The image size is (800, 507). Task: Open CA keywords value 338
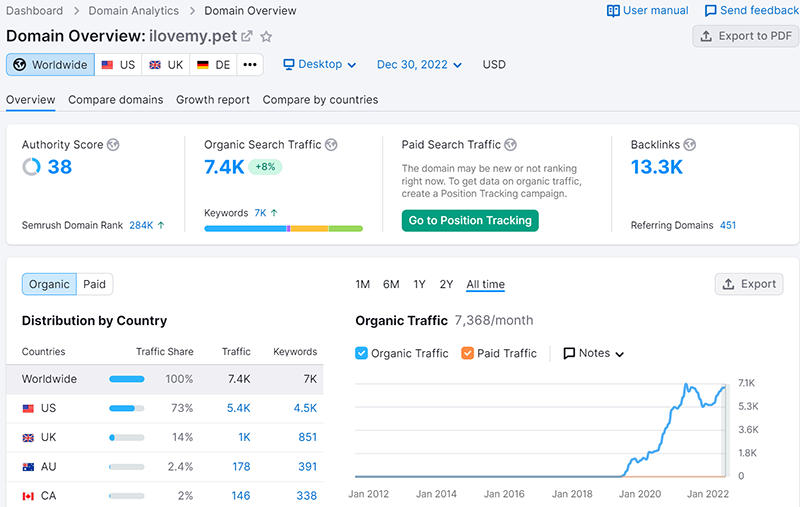pos(307,495)
